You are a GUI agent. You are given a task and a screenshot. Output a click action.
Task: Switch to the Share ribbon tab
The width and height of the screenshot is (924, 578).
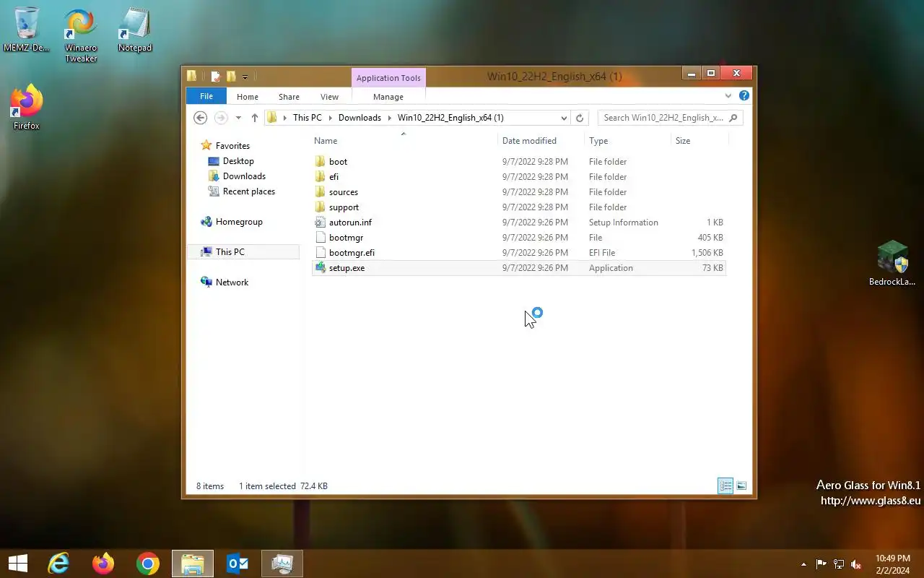(289, 97)
